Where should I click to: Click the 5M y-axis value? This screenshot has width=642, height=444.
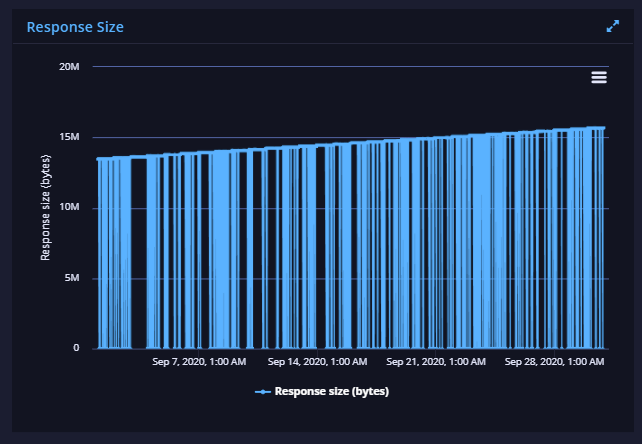pos(72,278)
